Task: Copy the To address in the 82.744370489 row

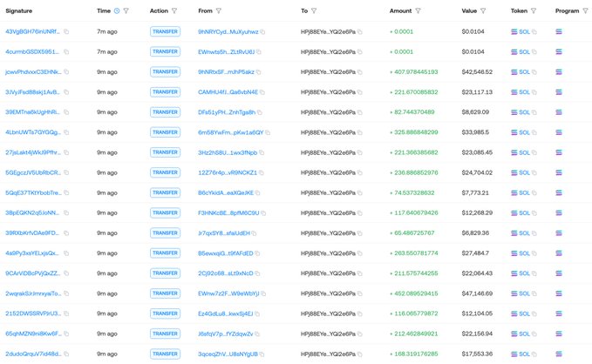Action: pos(360,112)
